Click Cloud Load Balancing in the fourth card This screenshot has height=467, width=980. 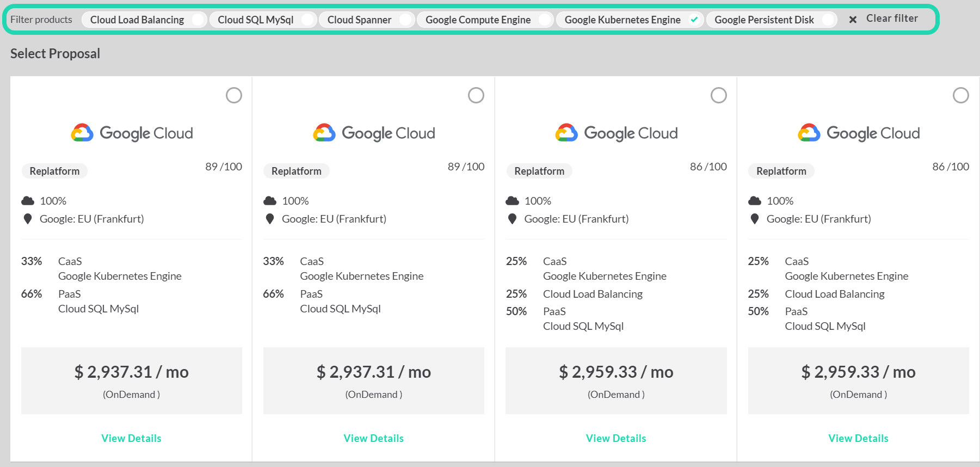835,294
